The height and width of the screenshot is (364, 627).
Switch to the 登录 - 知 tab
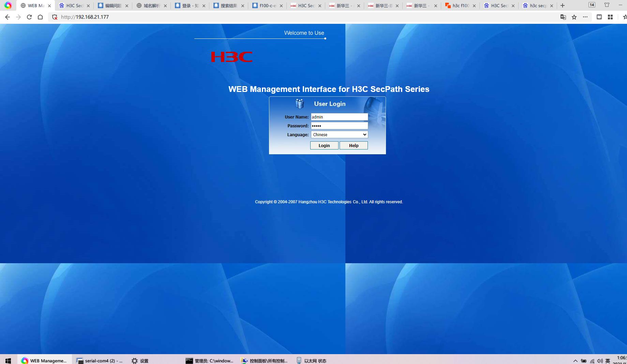[x=190, y=6]
